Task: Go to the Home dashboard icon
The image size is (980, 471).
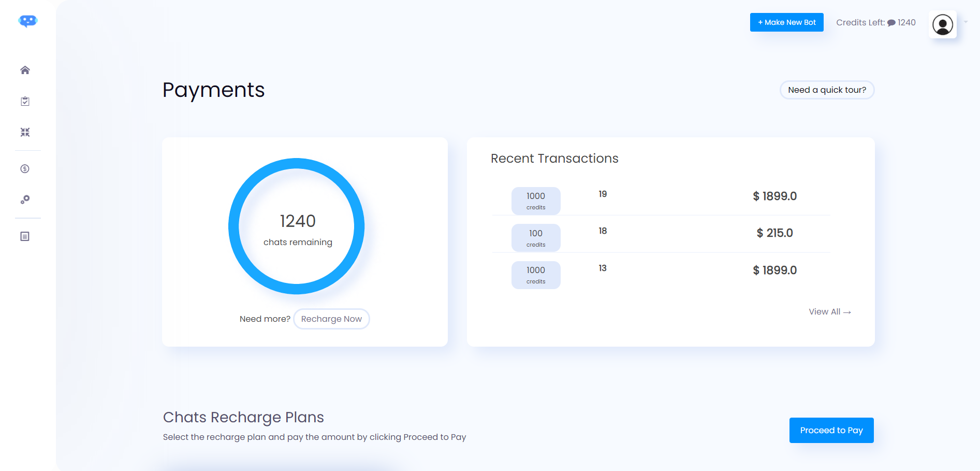Action: coord(25,70)
